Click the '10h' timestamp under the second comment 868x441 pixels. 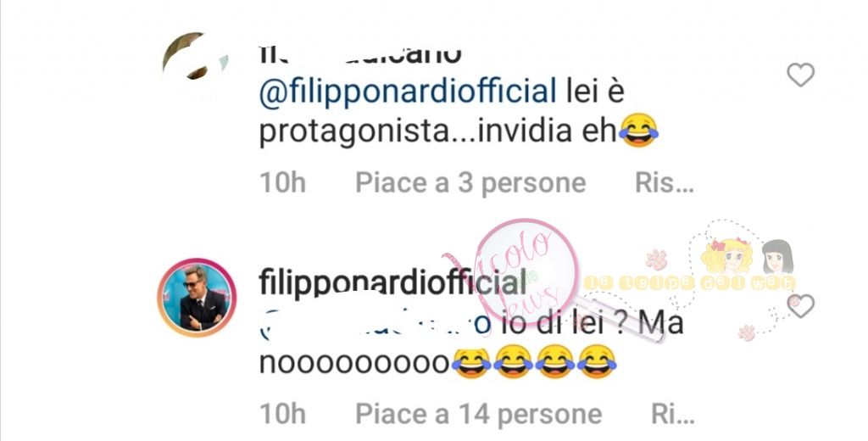[282, 414]
